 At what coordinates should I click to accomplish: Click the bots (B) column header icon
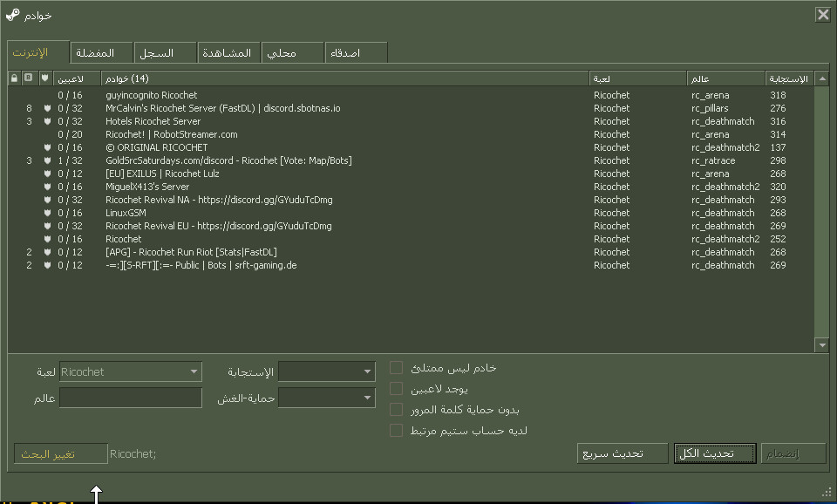28,78
